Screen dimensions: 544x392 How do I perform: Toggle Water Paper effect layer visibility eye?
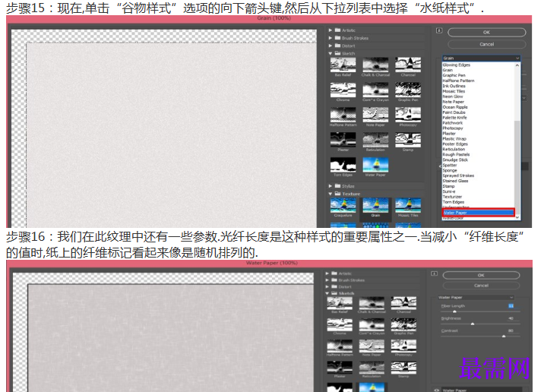[436, 390]
